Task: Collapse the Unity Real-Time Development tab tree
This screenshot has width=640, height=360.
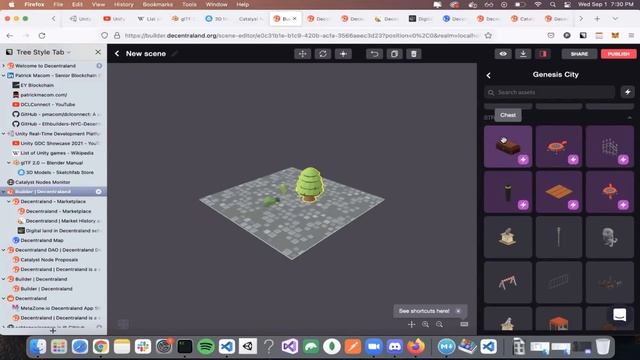Action: tap(4, 133)
